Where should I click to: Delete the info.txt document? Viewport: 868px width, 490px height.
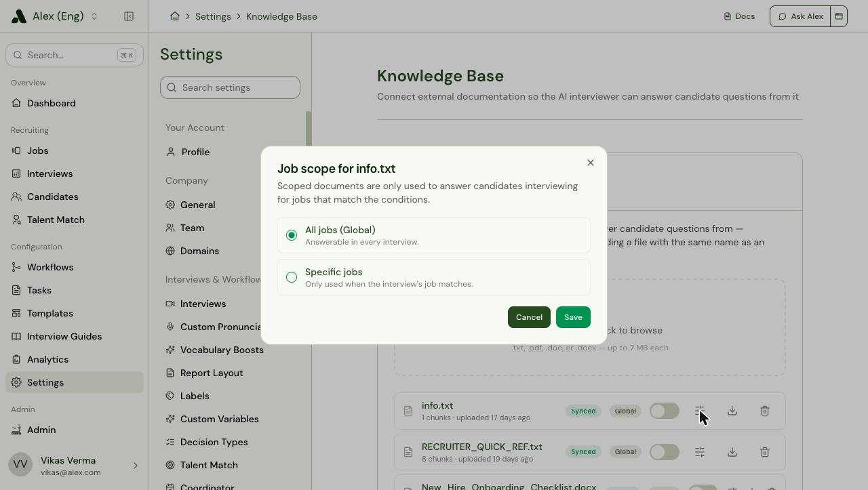[x=765, y=411]
